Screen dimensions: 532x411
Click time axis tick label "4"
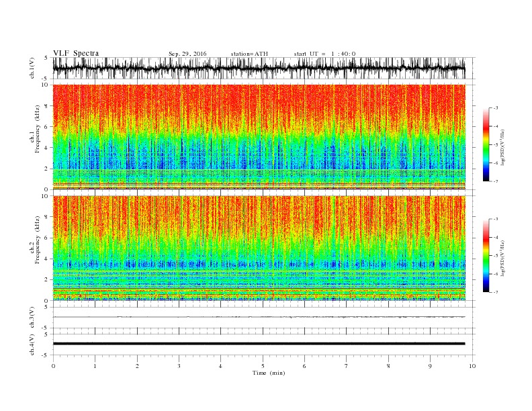point(220,366)
